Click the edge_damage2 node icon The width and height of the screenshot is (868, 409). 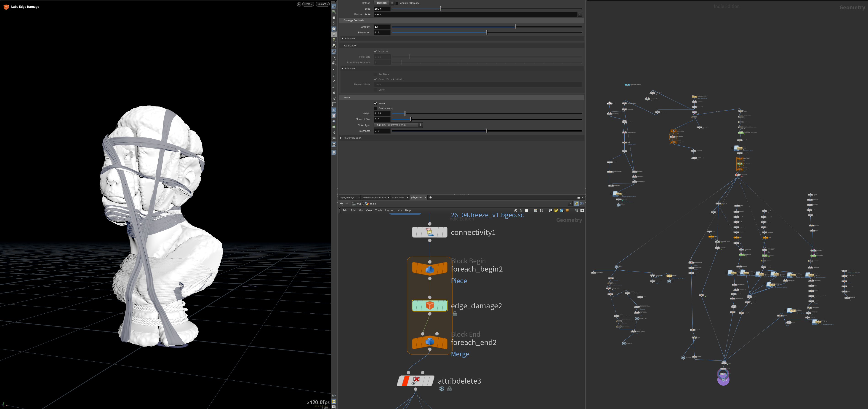tap(430, 305)
